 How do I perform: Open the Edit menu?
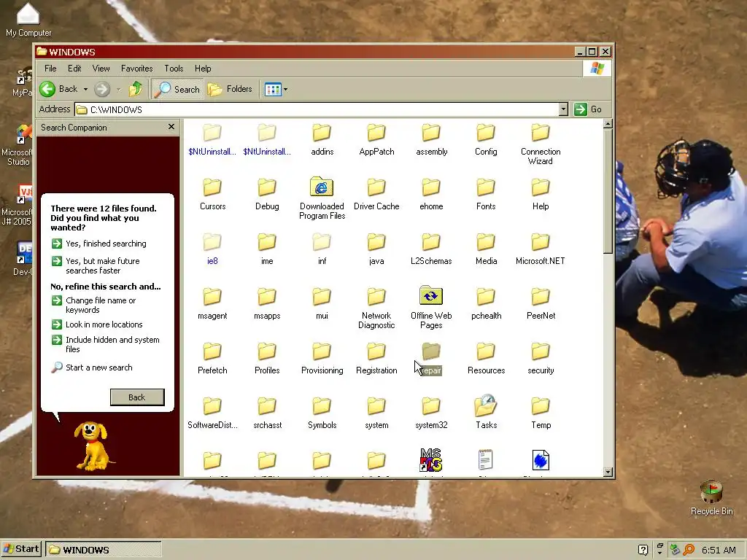tap(74, 69)
